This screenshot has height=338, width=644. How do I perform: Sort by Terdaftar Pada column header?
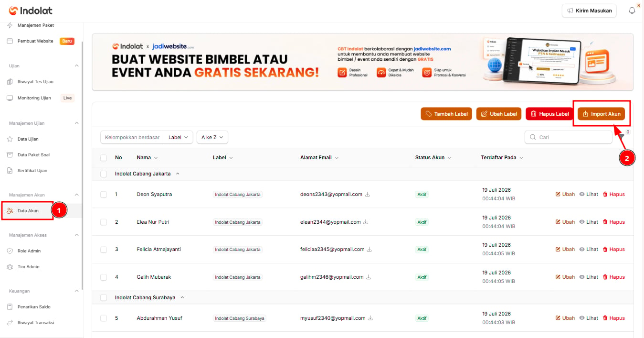click(502, 158)
